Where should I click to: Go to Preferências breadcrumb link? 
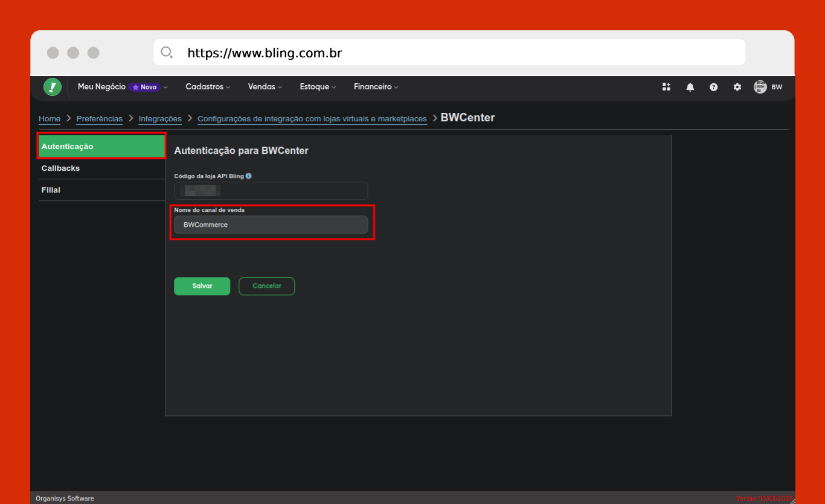100,119
